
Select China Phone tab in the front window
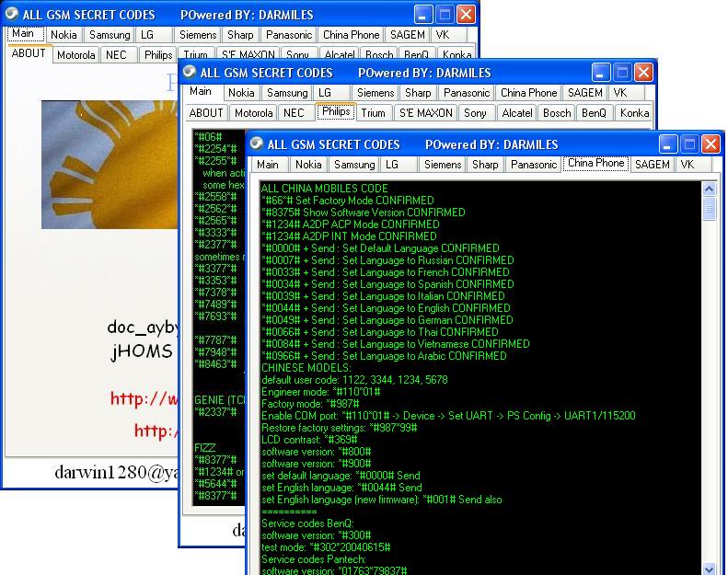596,163
